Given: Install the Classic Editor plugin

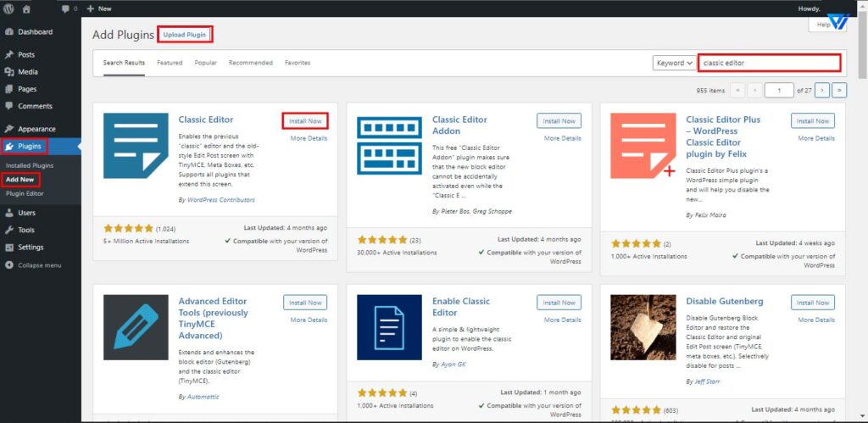Looking at the screenshot, I should pos(305,121).
